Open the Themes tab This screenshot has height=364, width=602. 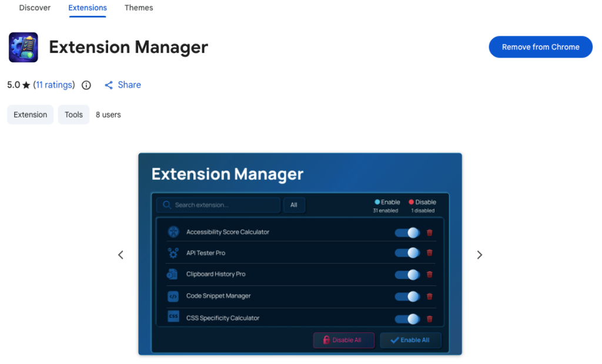coord(139,8)
